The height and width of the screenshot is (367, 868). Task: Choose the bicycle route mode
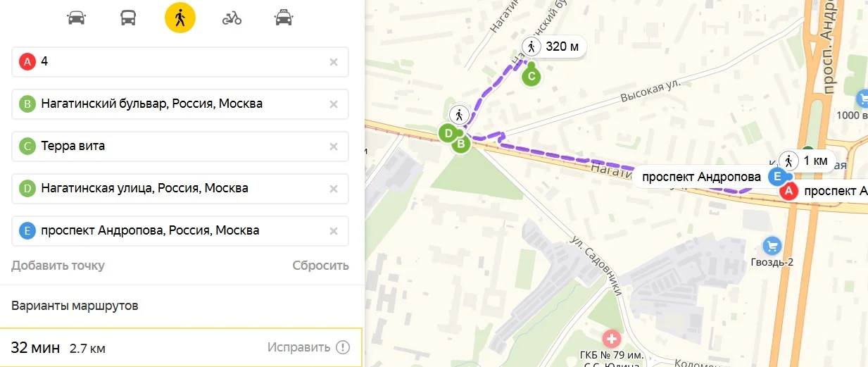[x=232, y=18]
